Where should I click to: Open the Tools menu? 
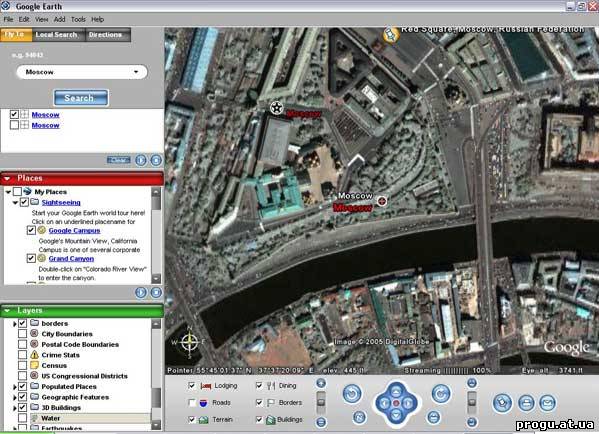[78, 19]
